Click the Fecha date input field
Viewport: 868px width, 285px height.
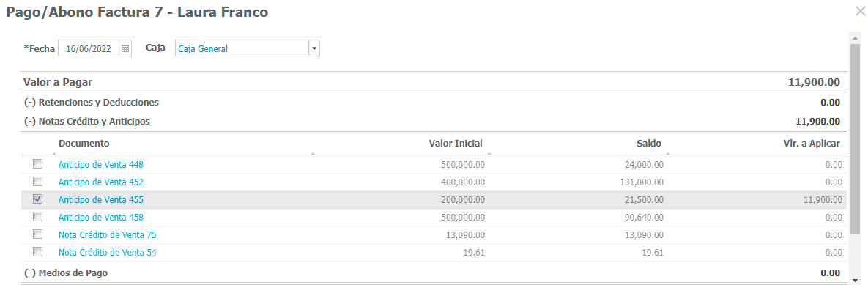click(89, 48)
